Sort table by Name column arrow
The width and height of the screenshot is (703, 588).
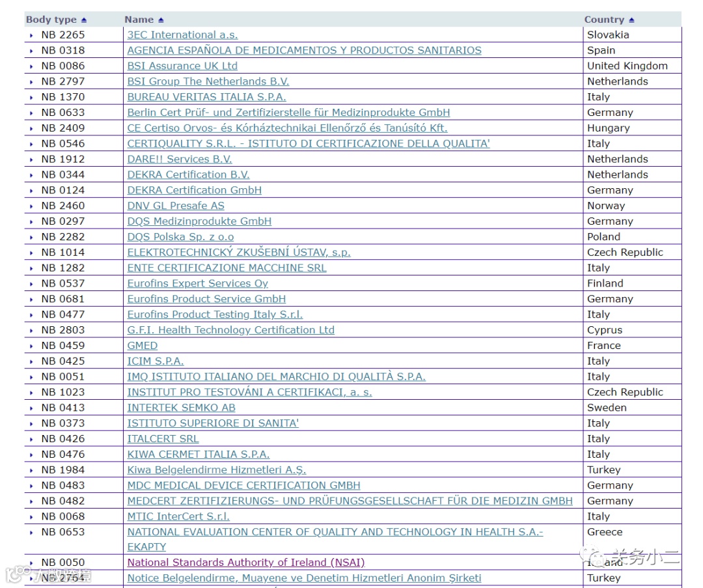(161, 20)
